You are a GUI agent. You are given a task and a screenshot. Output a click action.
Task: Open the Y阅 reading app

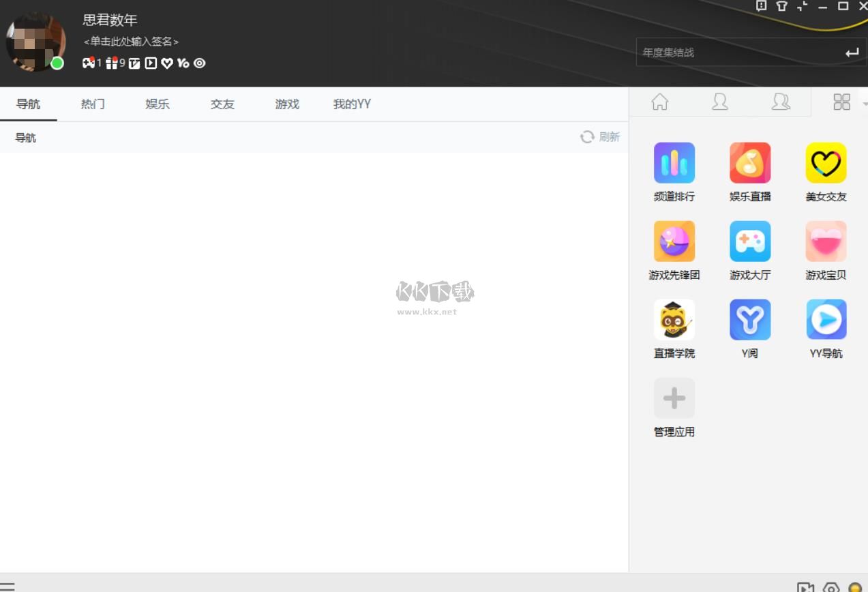tap(749, 319)
